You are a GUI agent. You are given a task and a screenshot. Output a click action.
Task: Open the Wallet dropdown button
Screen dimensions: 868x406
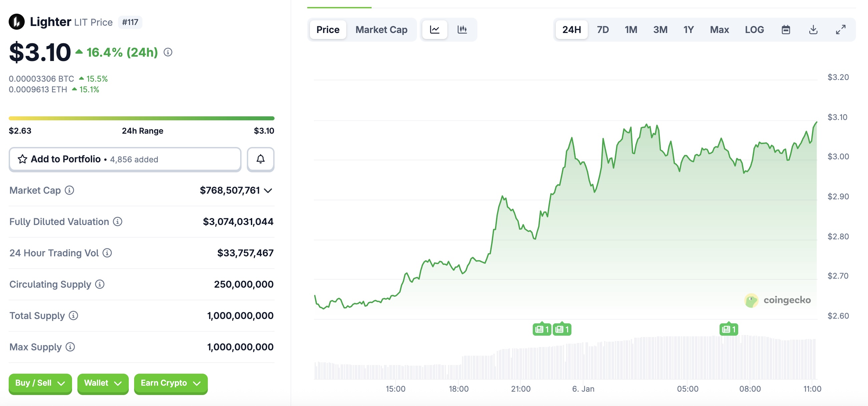click(103, 383)
